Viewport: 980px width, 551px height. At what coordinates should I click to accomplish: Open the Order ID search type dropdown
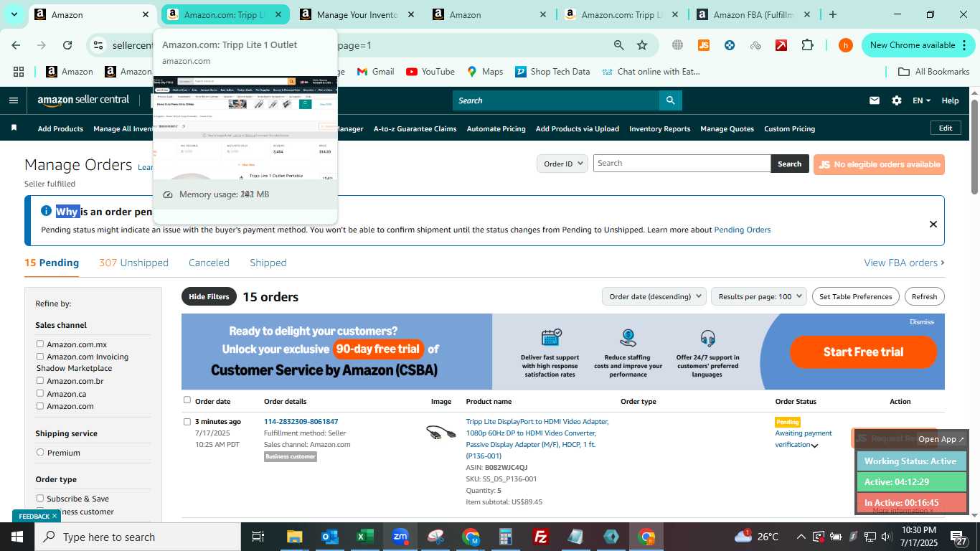(x=562, y=164)
